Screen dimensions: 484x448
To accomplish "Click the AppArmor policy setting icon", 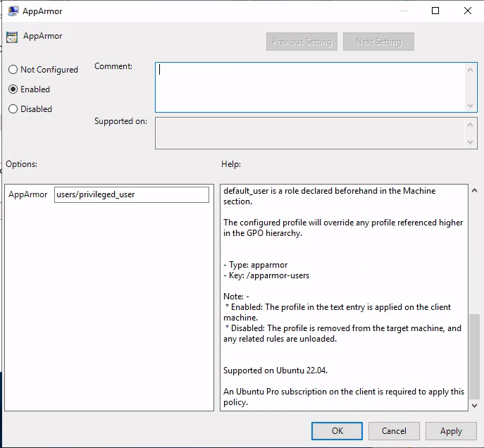I will click(12, 37).
